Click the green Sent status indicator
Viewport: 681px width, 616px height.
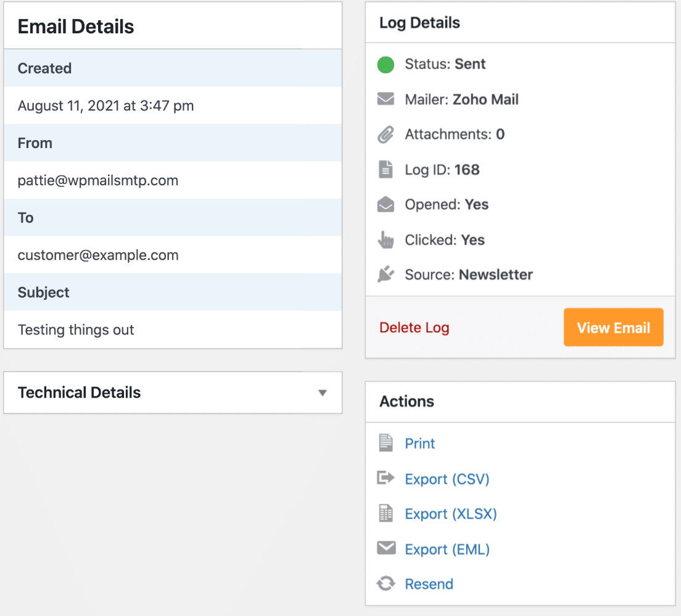[386, 64]
